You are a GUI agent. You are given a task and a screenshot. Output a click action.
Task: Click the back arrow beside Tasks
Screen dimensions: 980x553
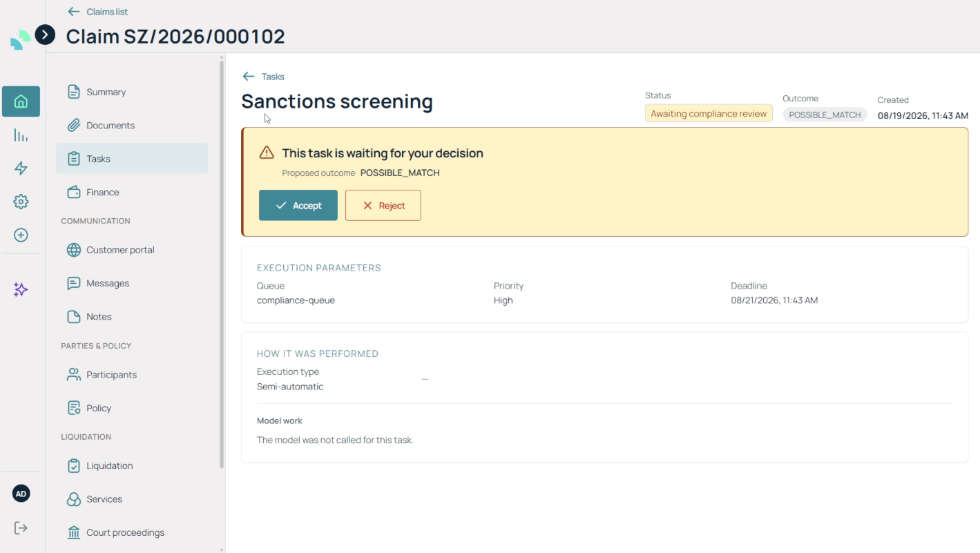pyautogui.click(x=249, y=77)
